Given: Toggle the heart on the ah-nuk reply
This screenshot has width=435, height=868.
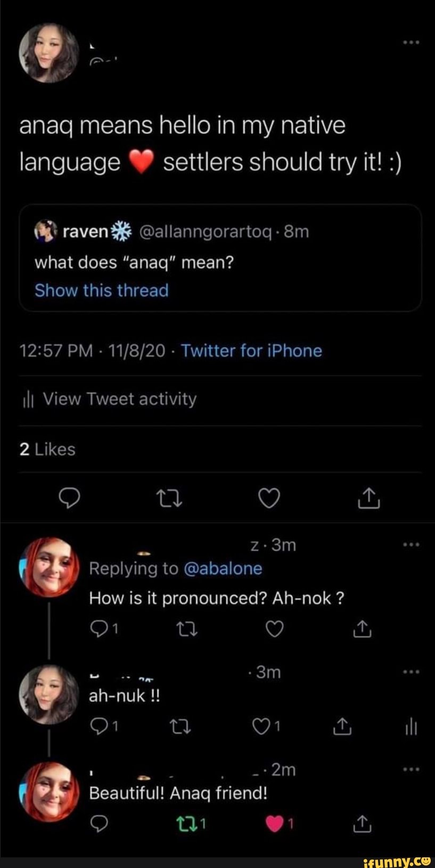Looking at the screenshot, I should (262, 725).
